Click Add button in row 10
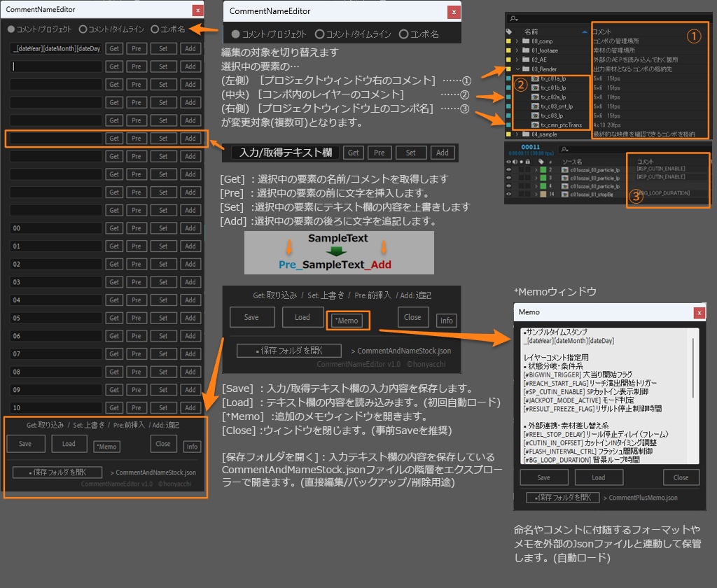Viewport: 717px width, 588px height. (190, 407)
